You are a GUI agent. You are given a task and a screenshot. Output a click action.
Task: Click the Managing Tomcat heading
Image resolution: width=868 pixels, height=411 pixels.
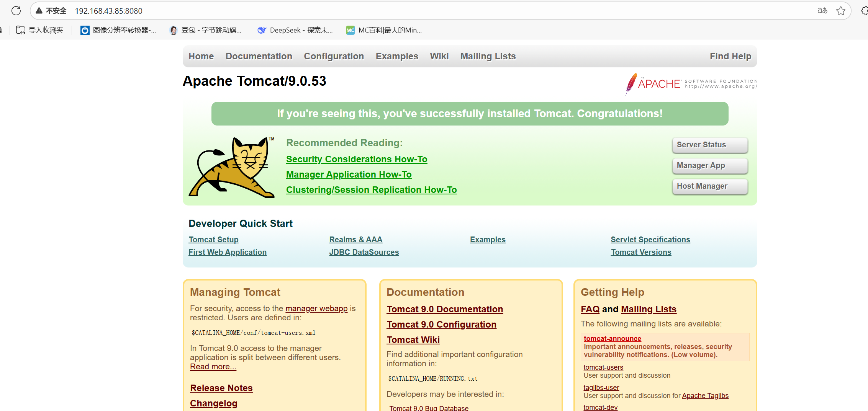coord(235,292)
